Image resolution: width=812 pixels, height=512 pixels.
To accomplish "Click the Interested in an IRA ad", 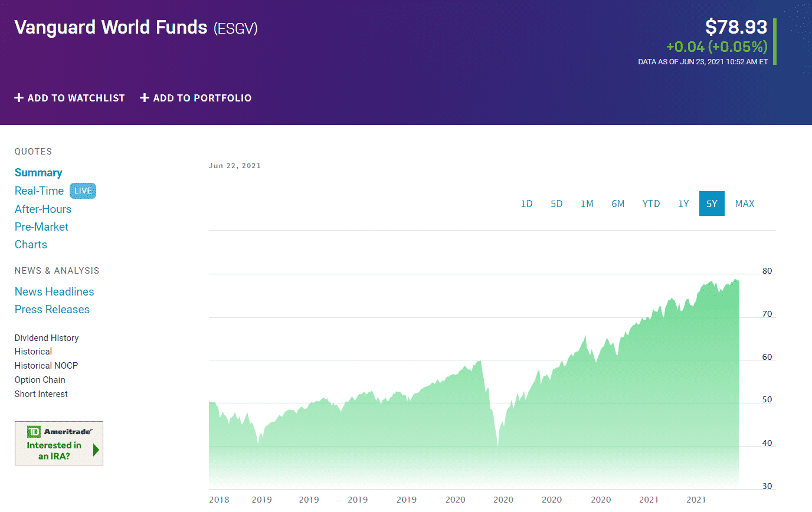I will click(59, 443).
